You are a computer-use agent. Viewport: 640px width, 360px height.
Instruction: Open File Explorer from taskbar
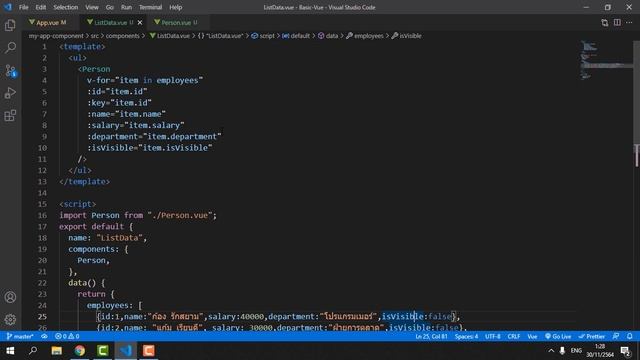[56, 351]
